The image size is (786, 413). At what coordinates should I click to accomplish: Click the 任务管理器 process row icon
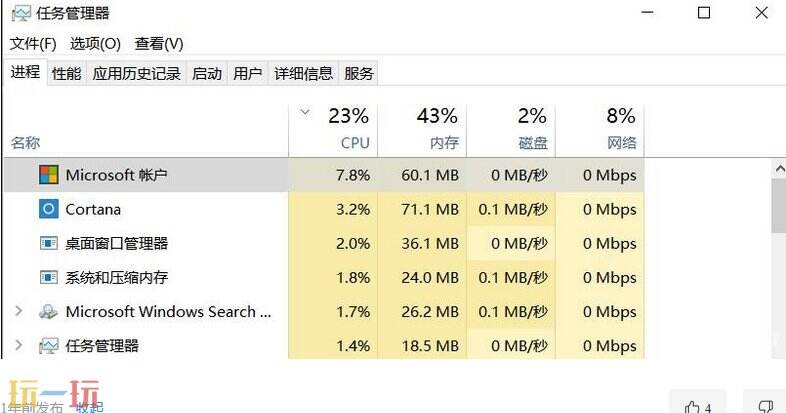pos(48,346)
